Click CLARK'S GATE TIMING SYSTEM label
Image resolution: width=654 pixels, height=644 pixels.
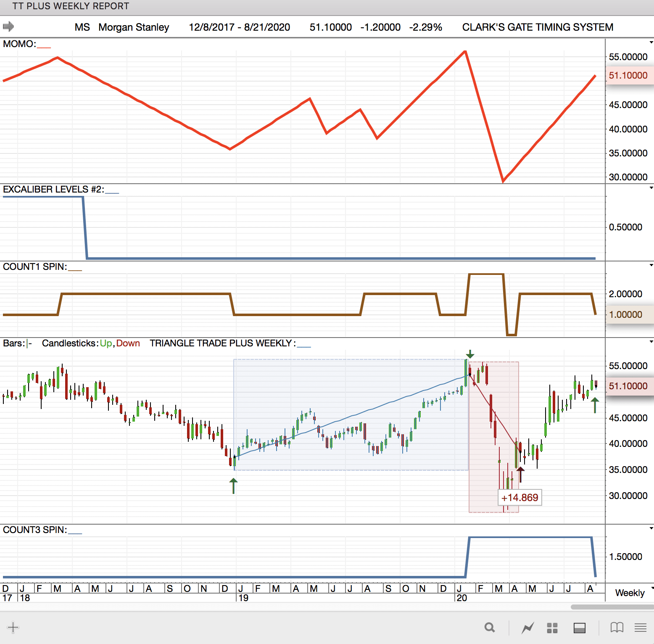(538, 27)
